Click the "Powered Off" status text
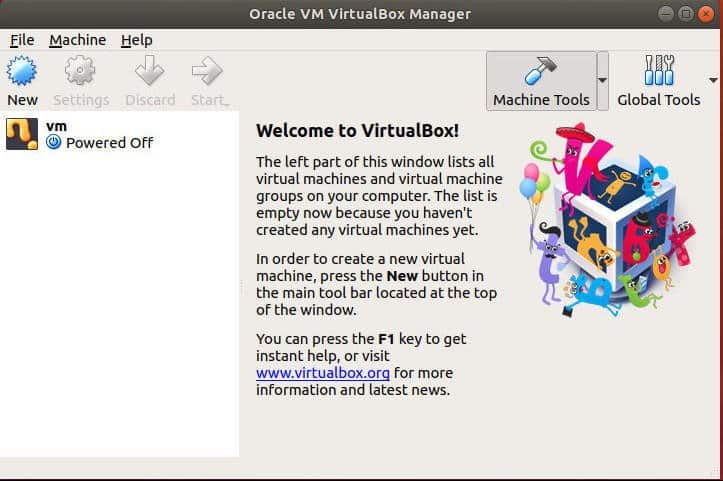Screen dimensions: 723x481 pos(109,143)
